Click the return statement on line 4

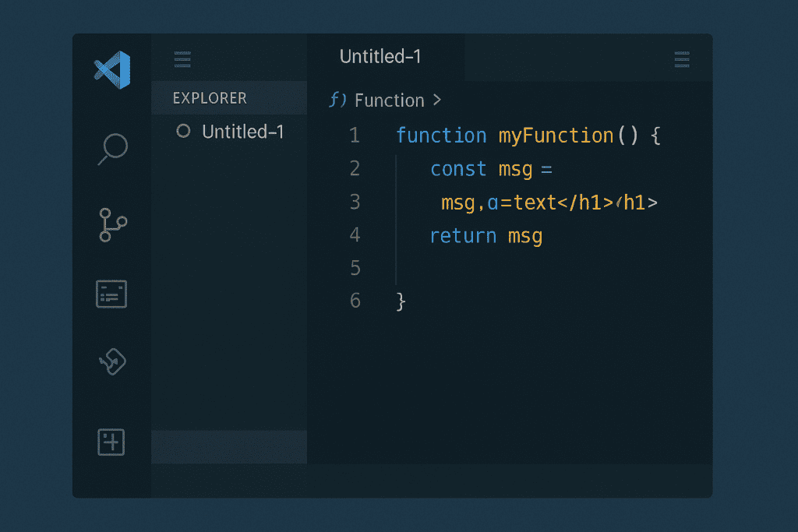point(463,234)
